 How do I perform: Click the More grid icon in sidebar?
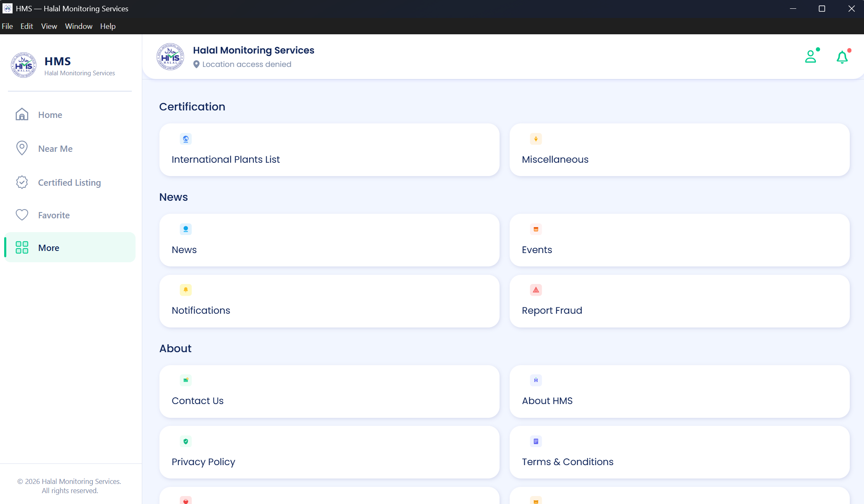(22, 247)
